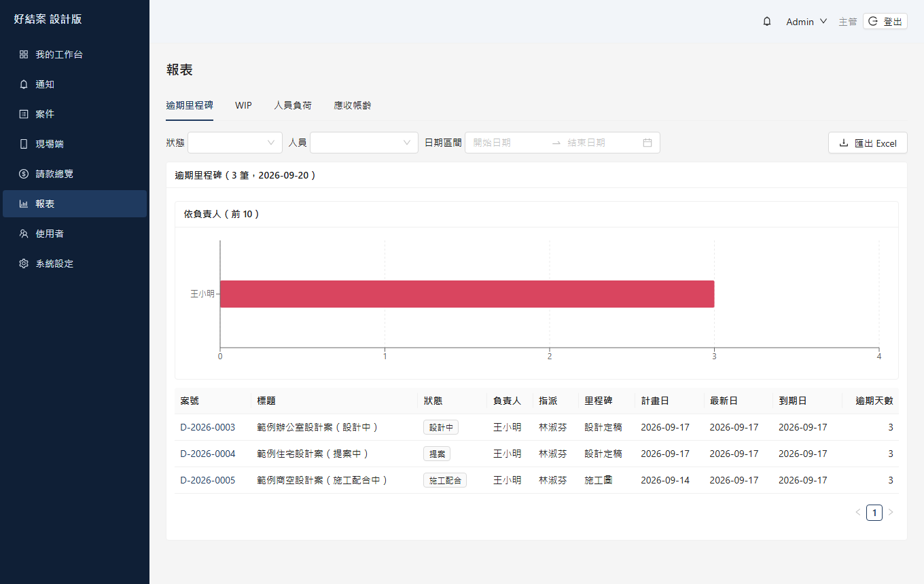Image resolution: width=924 pixels, height=584 pixels.
Task: Open 系統設定 in sidebar menu
Action: click(x=75, y=263)
